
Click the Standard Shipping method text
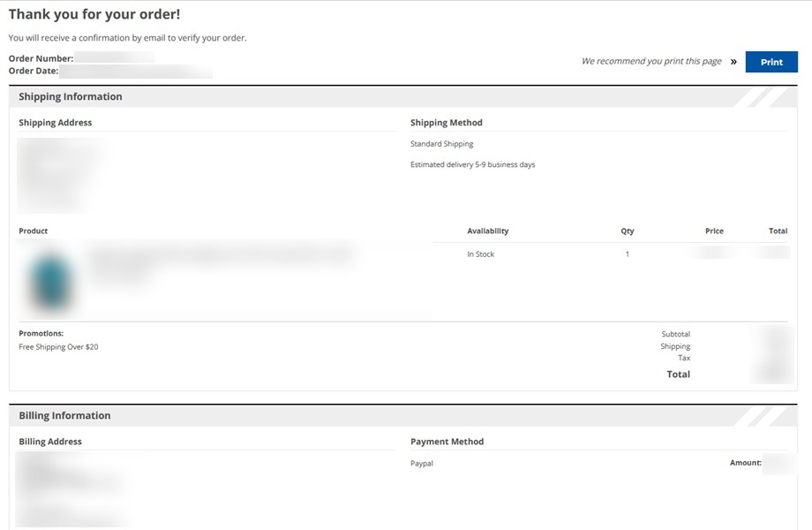click(441, 144)
